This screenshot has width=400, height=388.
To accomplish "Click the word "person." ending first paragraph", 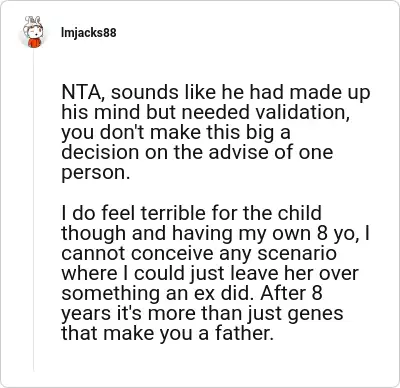I will tap(95, 173).
